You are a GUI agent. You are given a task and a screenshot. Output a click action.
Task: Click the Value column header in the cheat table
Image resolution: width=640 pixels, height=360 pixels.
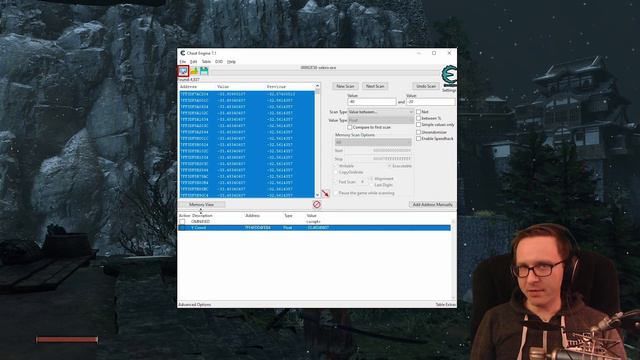coord(311,216)
